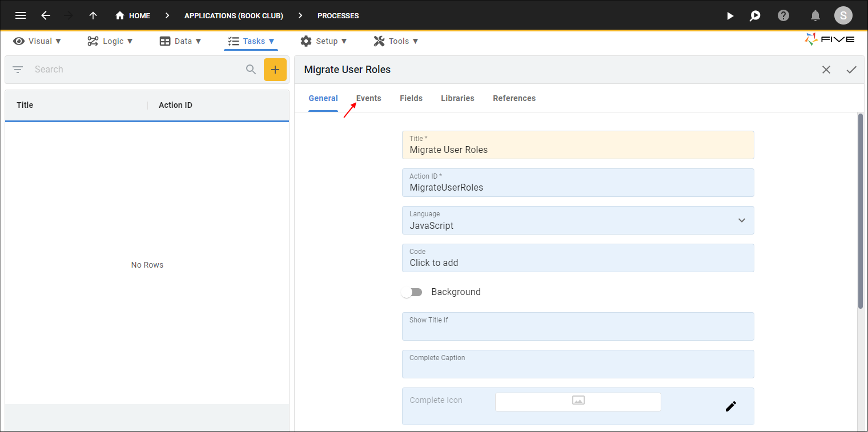868x432 pixels.
Task: Click the Title field
Action: pyautogui.click(x=578, y=145)
